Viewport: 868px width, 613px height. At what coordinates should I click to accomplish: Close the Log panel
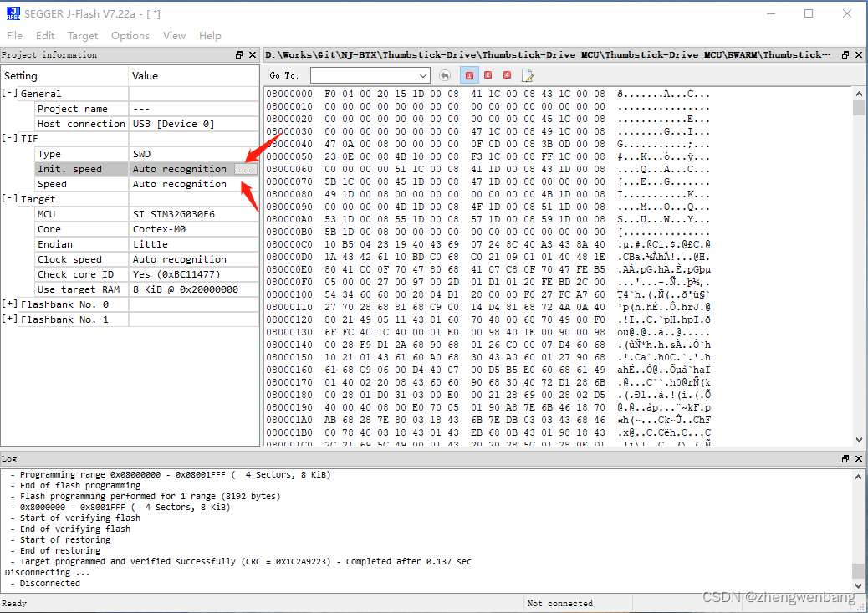click(858, 457)
